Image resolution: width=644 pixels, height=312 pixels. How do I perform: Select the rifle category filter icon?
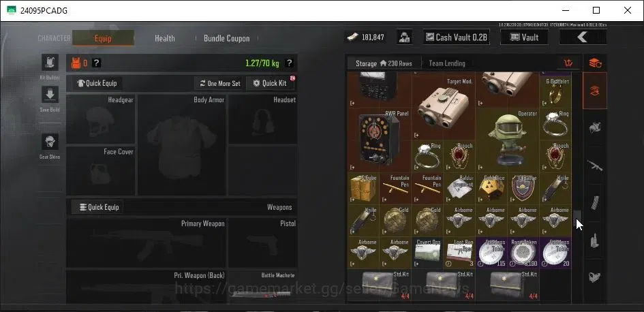point(595,165)
